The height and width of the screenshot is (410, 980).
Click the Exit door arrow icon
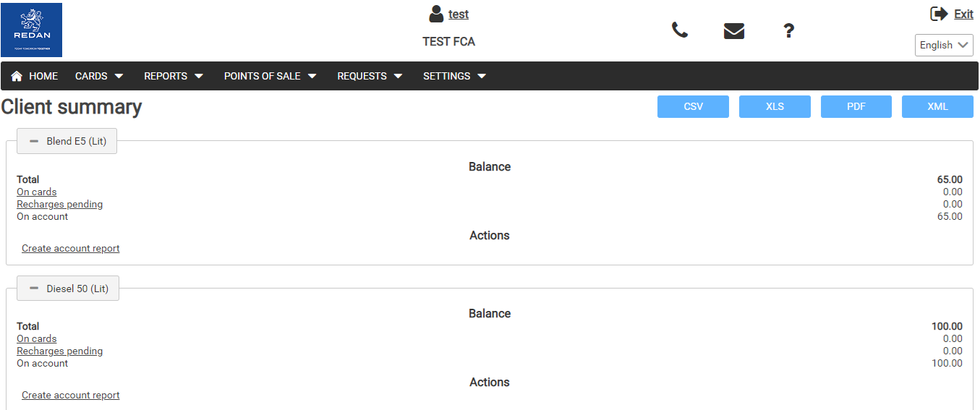939,14
